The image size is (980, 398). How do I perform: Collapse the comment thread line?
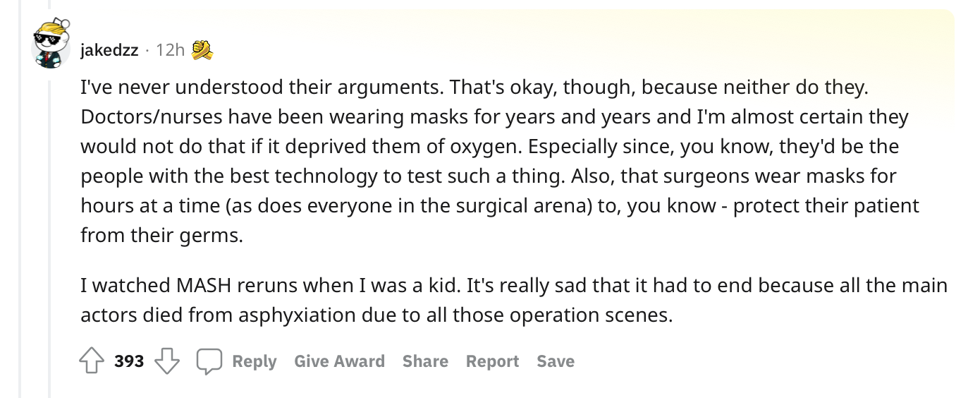[49, 233]
